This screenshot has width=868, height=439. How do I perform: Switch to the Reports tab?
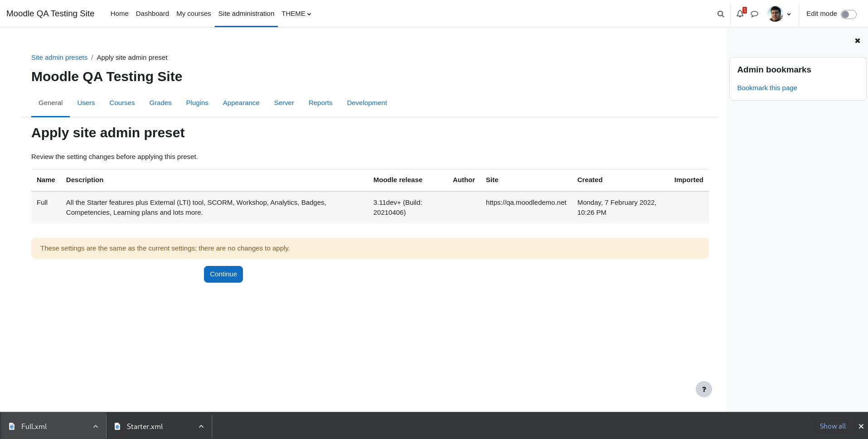coord(320,103)
